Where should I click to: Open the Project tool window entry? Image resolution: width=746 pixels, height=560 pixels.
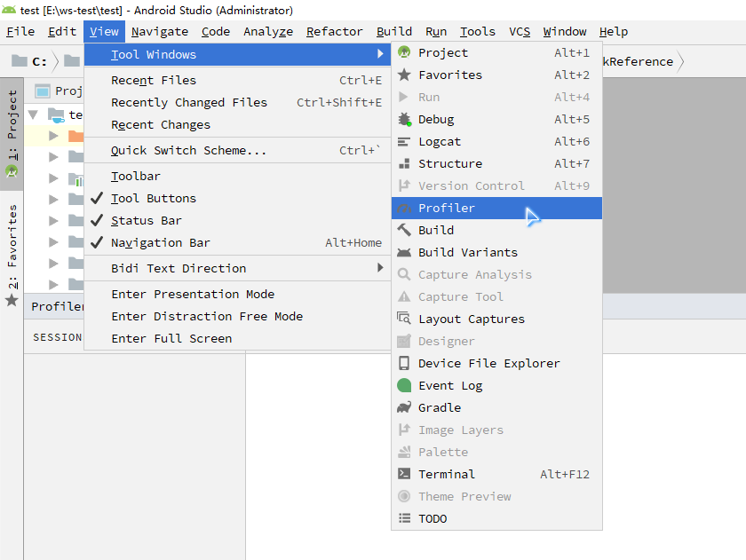[x=496, y=52]
